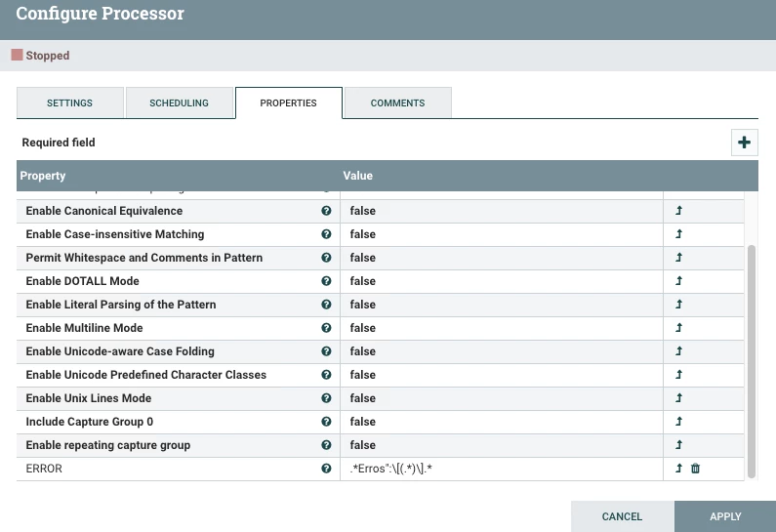
Task: Select Include Capture Group 0 property name
Action: (89, 422)
